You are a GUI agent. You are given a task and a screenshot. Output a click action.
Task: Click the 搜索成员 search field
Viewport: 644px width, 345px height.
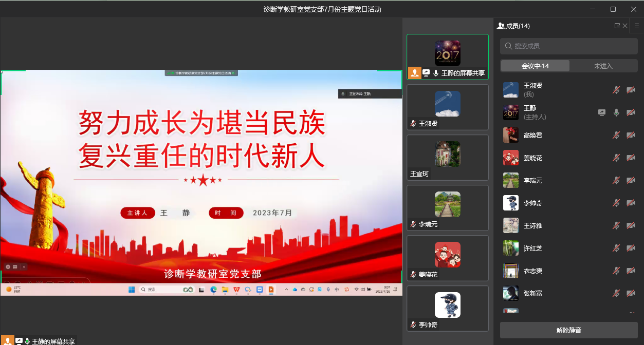(x=569, y=46)
